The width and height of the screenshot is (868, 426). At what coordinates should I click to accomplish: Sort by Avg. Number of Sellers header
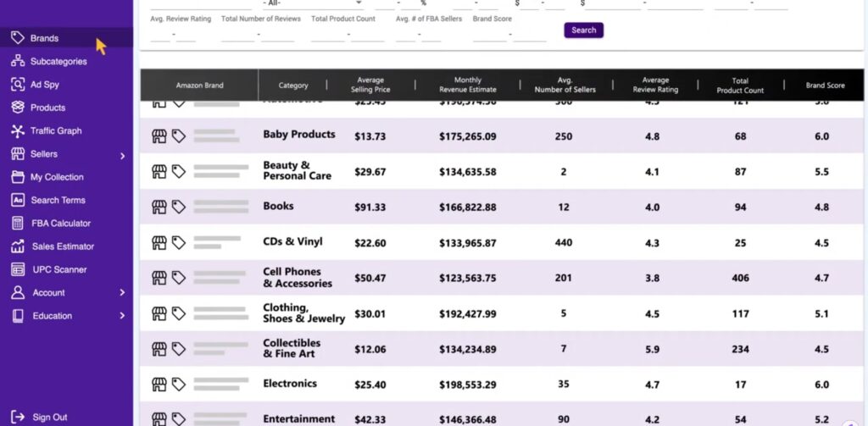pyautogui.click(x=565, y=85)
